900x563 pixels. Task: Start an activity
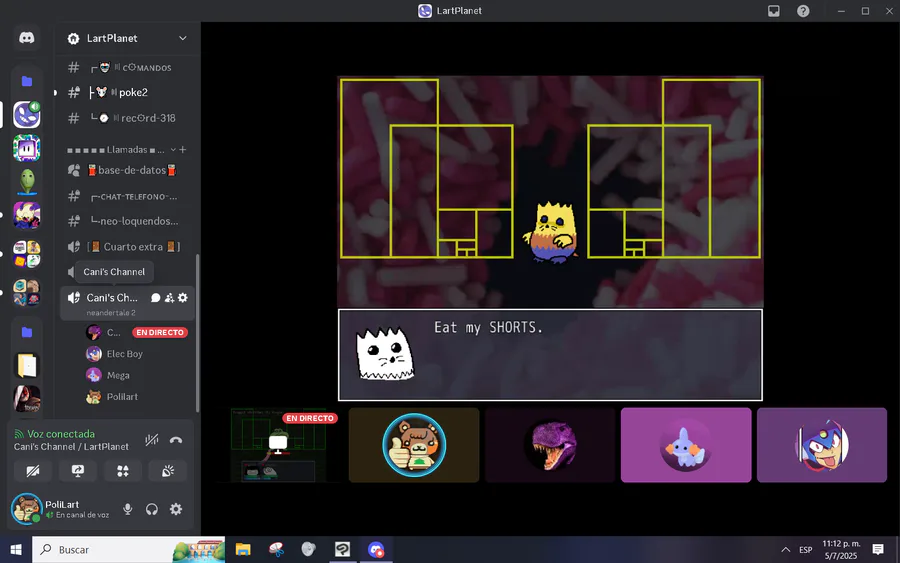click(x=123, y=471)
